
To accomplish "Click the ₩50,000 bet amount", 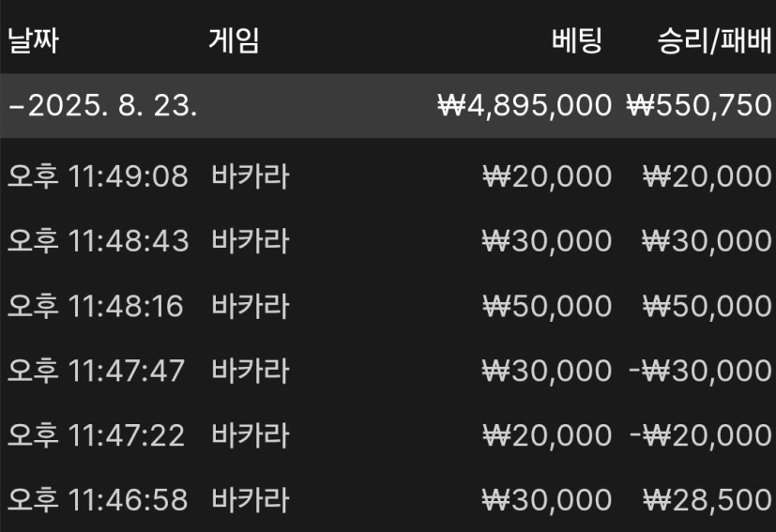I will [x=547, y=306].
